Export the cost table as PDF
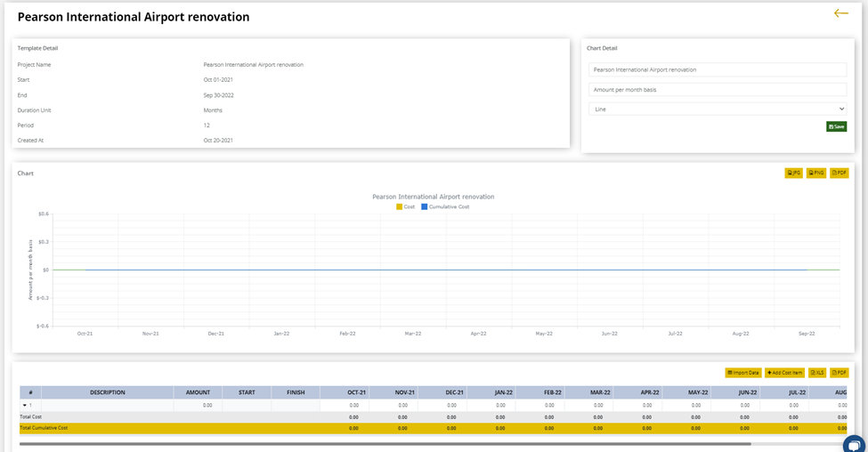The width and height of the screenshot is (868, 452). tap(840, 373)
